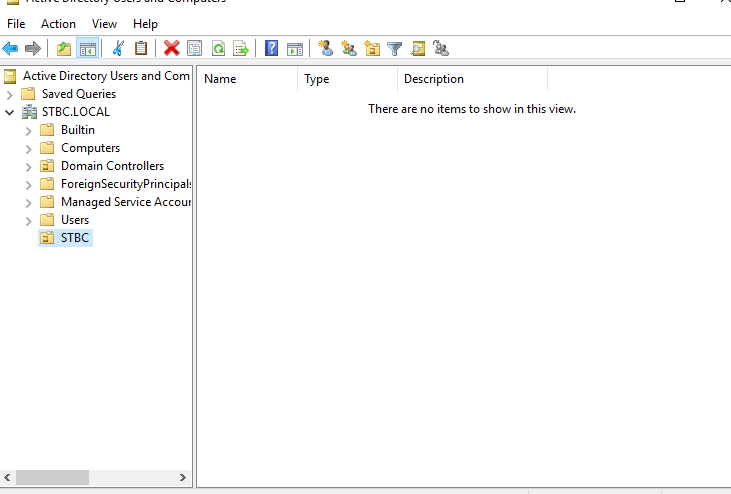
Task: Click the tree pane scroll right arrow
Action: (183, 477)
